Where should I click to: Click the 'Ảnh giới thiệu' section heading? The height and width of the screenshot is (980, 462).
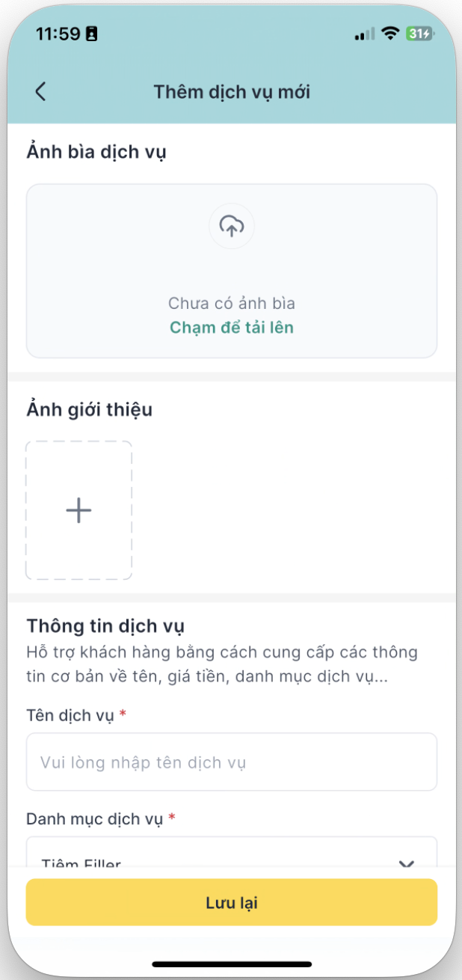click(90, 409)
